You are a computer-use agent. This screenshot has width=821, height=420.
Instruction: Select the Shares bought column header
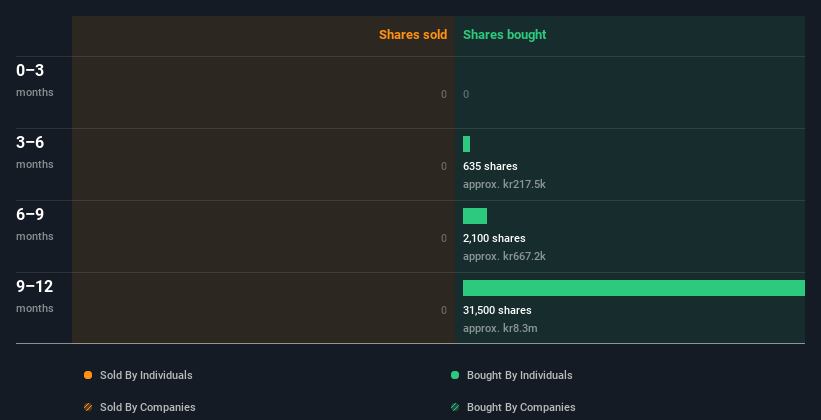[504, 35]
